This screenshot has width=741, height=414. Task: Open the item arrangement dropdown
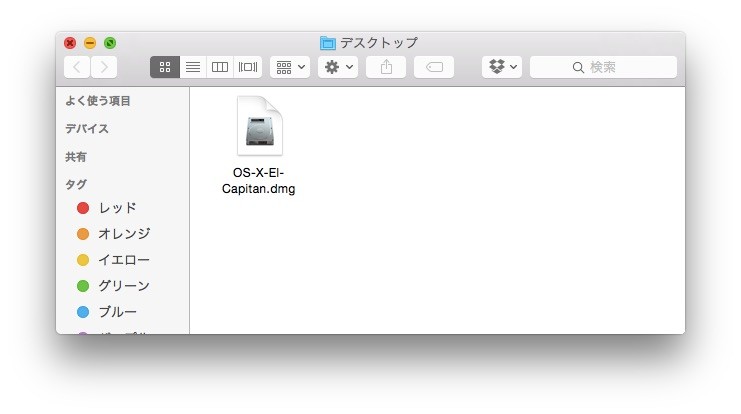[x=290, y=67]
